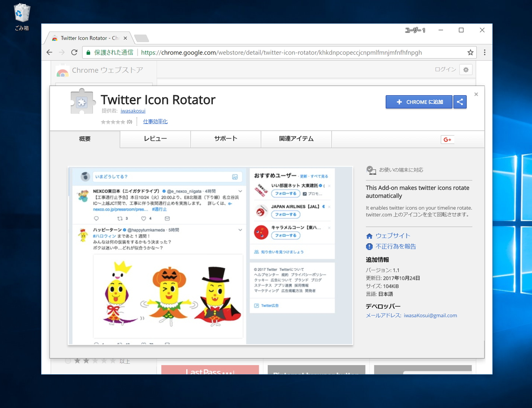Open the Chrome Web Store settings gear
The height and width of the screenshot is (408, 532).
[x=465, y=69]
